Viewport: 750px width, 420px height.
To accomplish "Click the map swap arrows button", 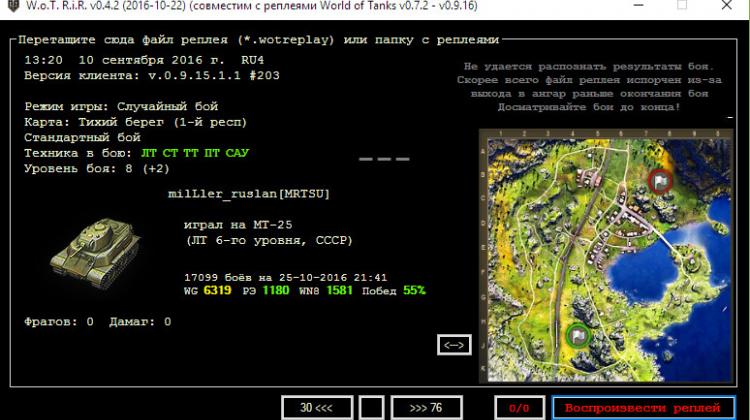I will pos(454,345).
